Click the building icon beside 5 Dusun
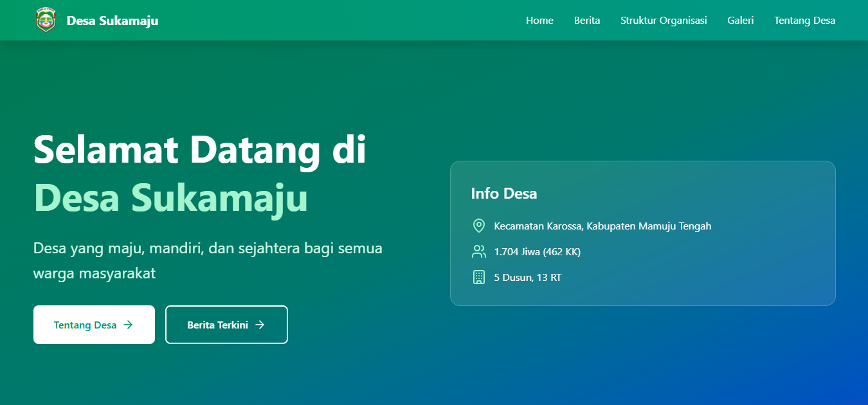 tap(478, 277)
